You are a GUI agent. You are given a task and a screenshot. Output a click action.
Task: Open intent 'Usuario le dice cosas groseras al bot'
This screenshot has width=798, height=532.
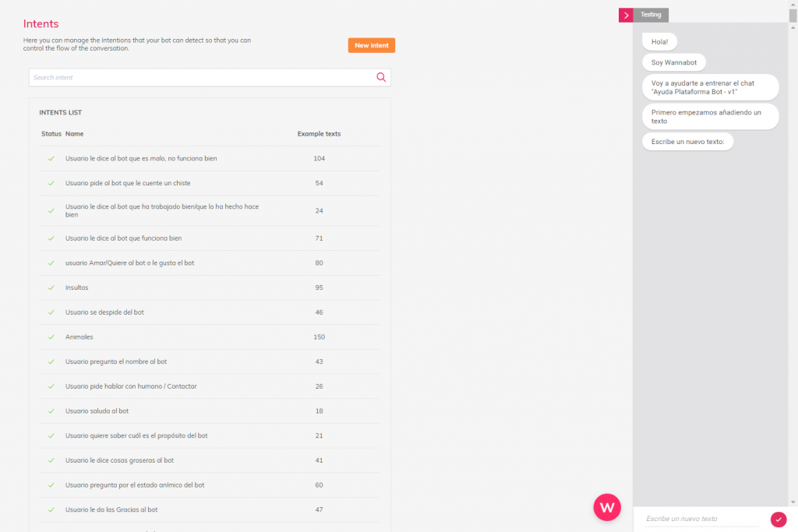click(119, 460)
